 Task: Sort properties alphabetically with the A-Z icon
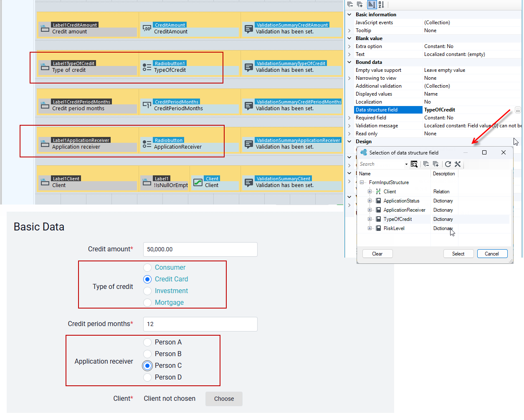(x=381, y=5)
